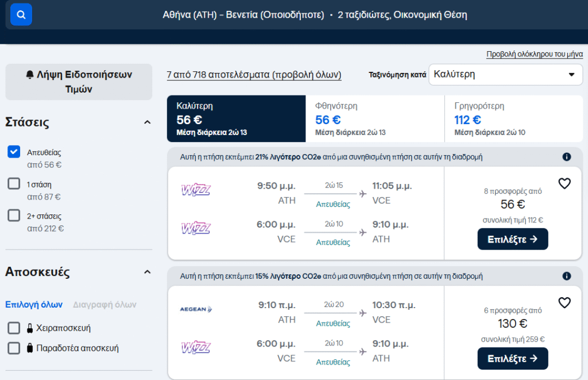Image resolution: width=588 pixels, height=380 pixels.
Task: Enable the Παραδοτέα αποσκευή checkbox
Action: click(14, 348)
